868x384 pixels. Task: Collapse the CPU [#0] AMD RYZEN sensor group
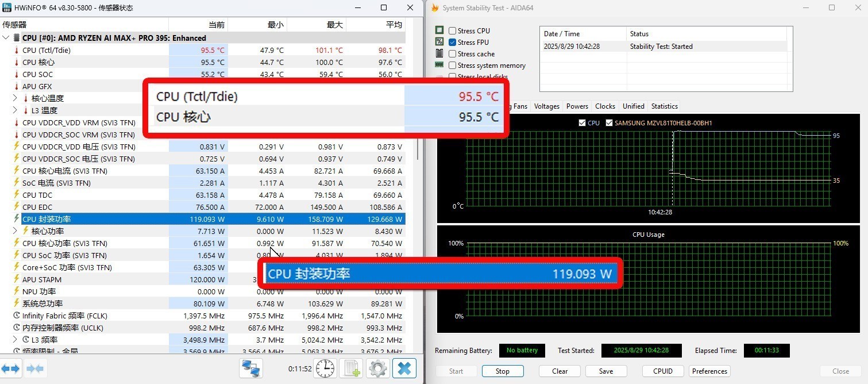(x=6, y=38)
